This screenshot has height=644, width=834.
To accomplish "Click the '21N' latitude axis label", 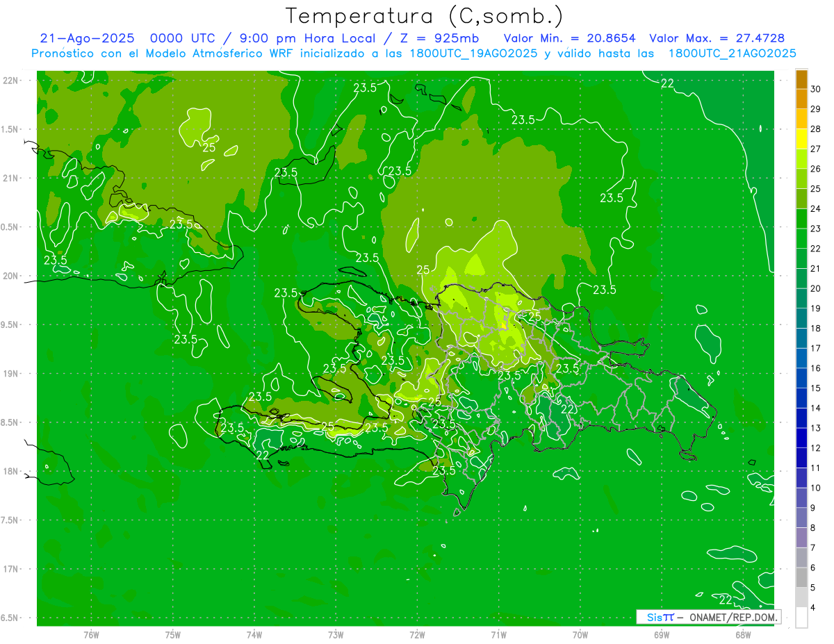I will pyautogui.click(x=10, y=179).
